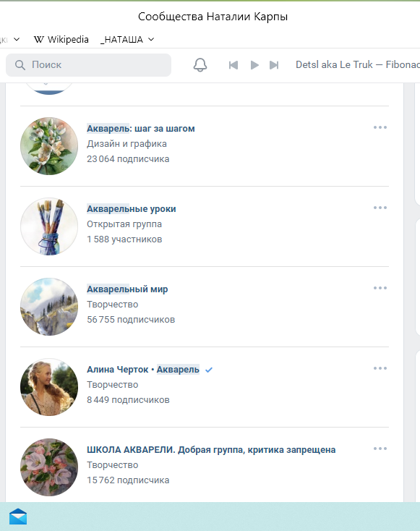Click Творчество under ШКОЛА АКВАРЕЛИ
420x531 pixels.
pos(113,465)
